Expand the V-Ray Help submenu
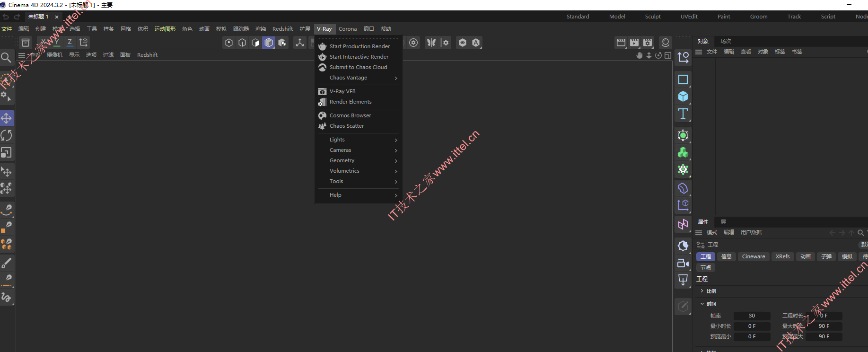This screenshot has width=868, height=352. pyautogui.click(x=359, y=195)
